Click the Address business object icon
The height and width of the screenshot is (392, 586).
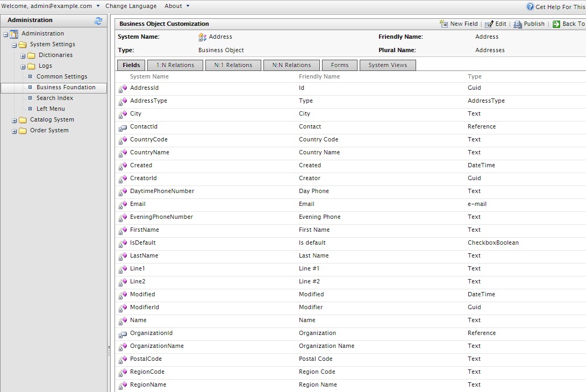click(x=203, y=37)
